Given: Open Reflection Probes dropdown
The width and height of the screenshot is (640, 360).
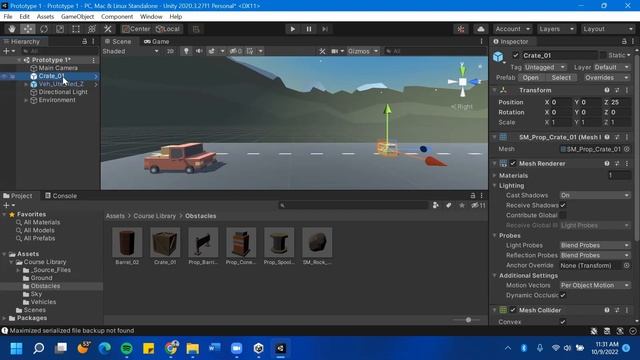Looking at the screenshot, I should [595, 255].
